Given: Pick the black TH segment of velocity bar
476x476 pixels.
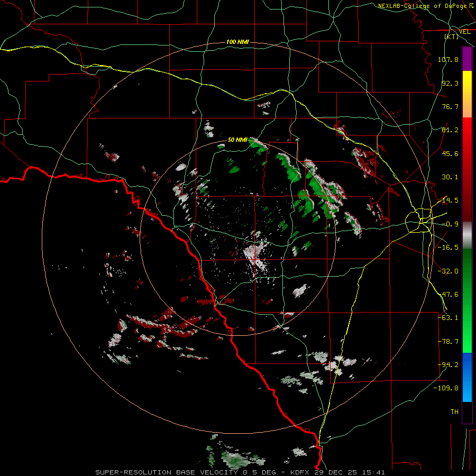Looking at the screenshot, I should [467, 412].
